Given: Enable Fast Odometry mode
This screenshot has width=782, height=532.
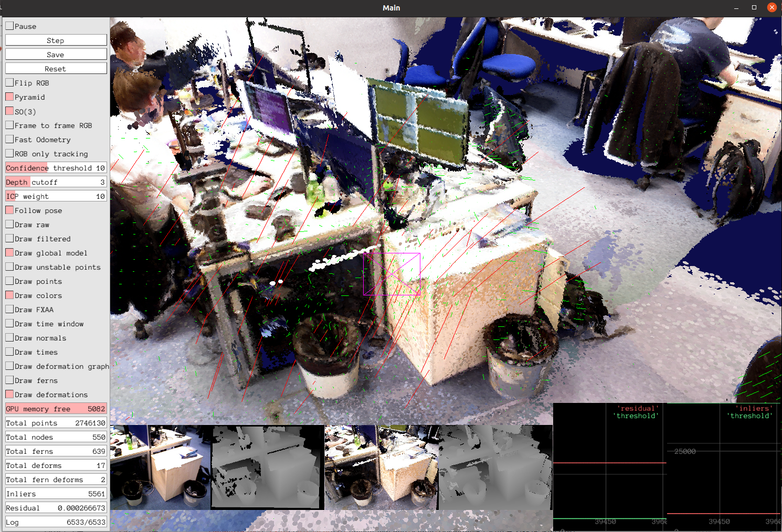Looking at the screenshot, I should click(9, 139).
